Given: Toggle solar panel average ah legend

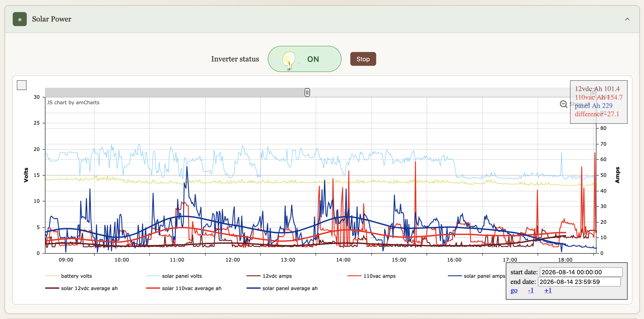Looking at the screenshot, I should [x=282, y=288].
